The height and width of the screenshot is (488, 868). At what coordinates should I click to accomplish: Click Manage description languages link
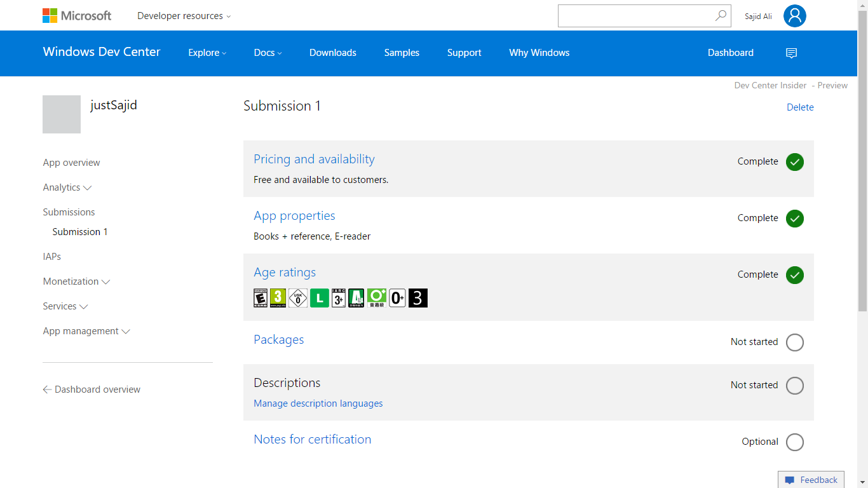click(x=318, y=403)
